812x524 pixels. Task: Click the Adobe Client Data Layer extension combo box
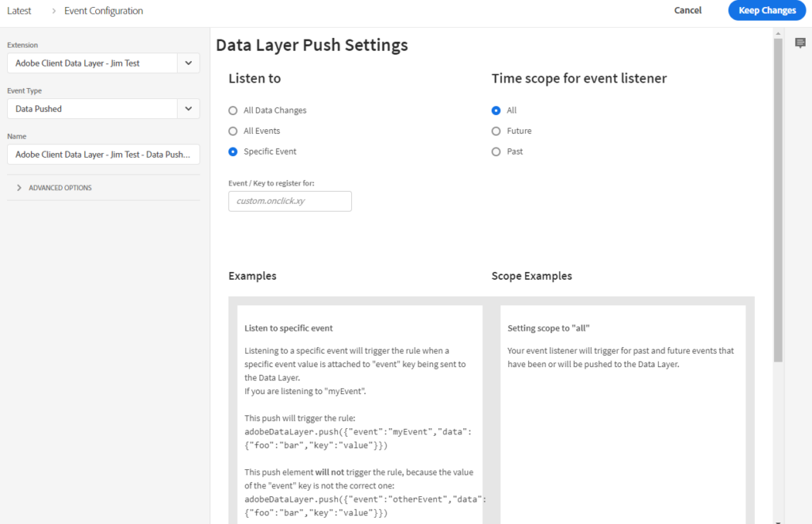91,63
